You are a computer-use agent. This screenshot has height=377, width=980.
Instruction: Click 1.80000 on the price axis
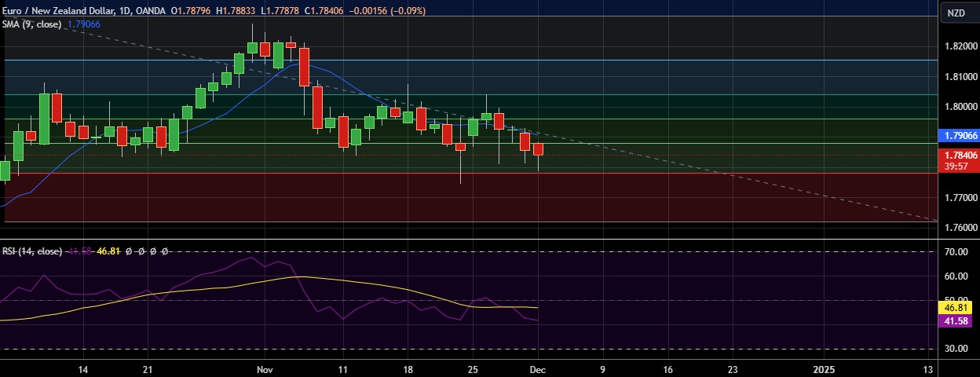960,107
